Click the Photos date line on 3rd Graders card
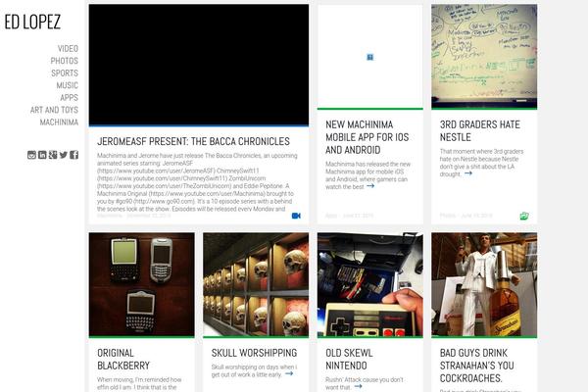This screenshot has height=392, width=588. (x=465, y=216)
